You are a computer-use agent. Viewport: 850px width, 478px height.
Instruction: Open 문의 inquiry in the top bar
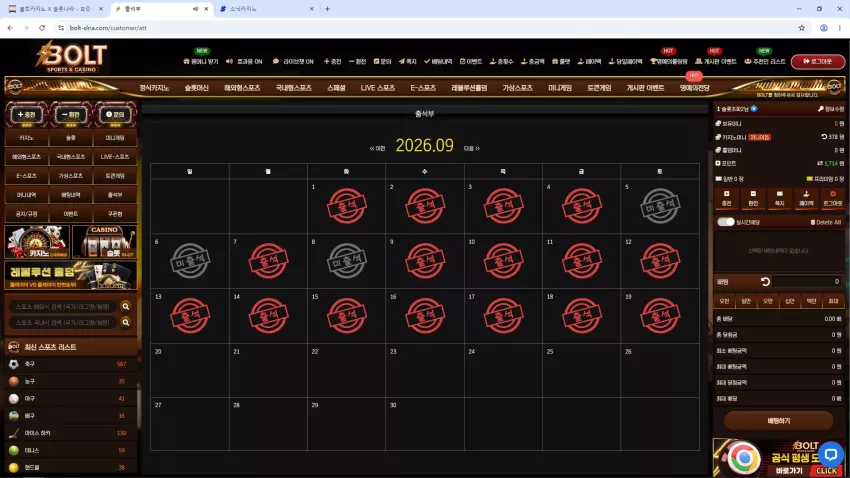pos(382,62)
